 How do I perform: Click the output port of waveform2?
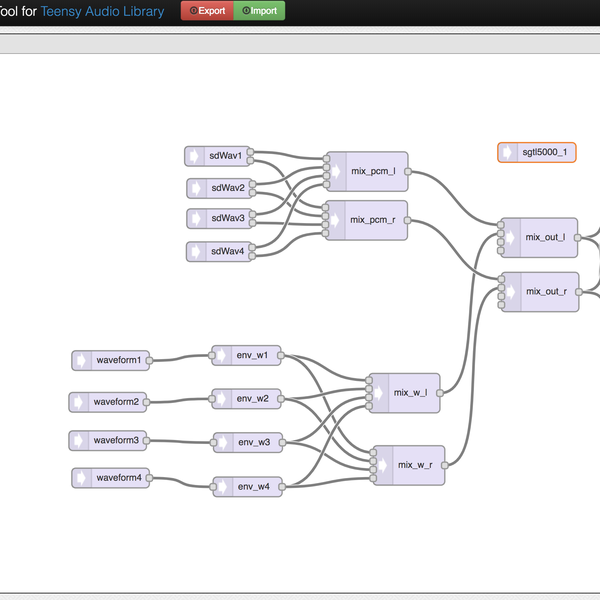pyautogui.click(x=146, y=401)
